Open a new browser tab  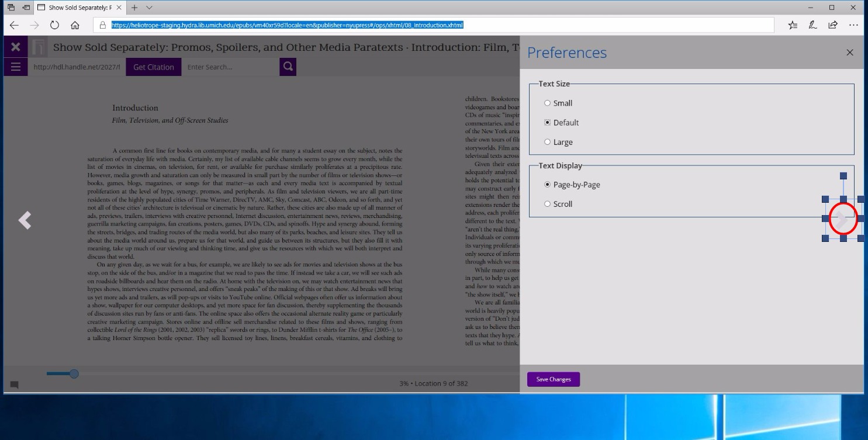click(x=134, y=8)
